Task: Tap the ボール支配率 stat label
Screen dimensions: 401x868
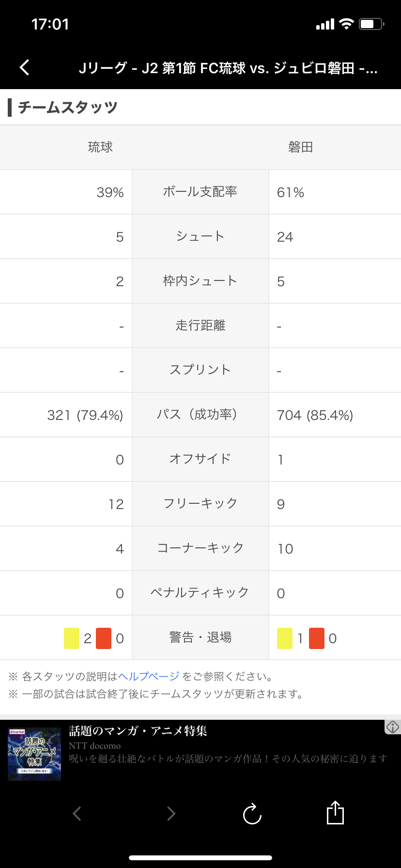Action: click(x=200, y=192)
